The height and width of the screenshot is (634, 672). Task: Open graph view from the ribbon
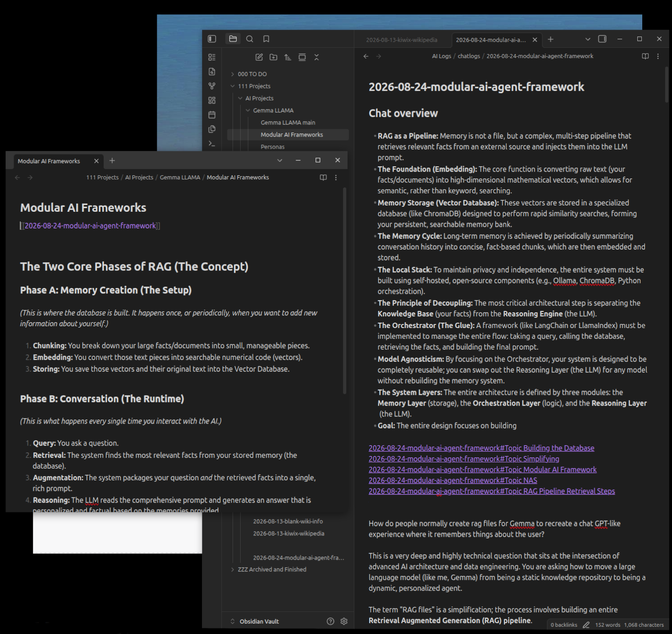[212, 86]
